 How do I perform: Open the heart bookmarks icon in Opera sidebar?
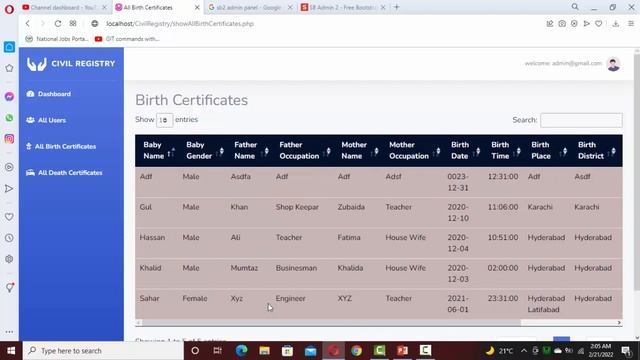pos(9,217)
